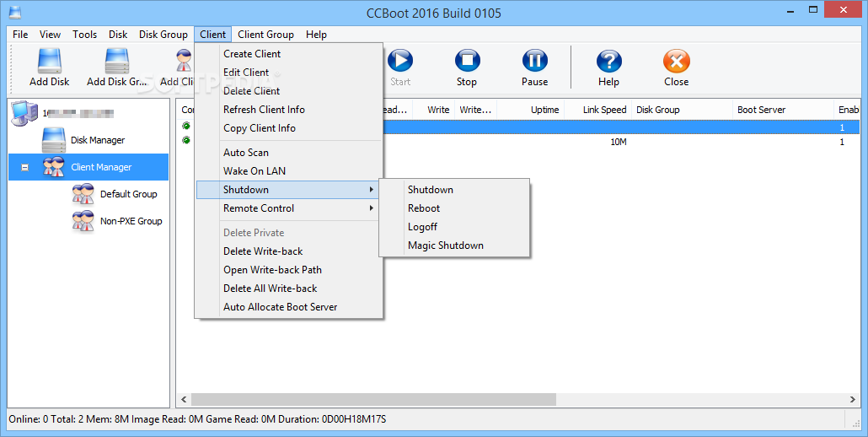Click the Pause toolbar button
868x437 pixels.
[534, 68]
